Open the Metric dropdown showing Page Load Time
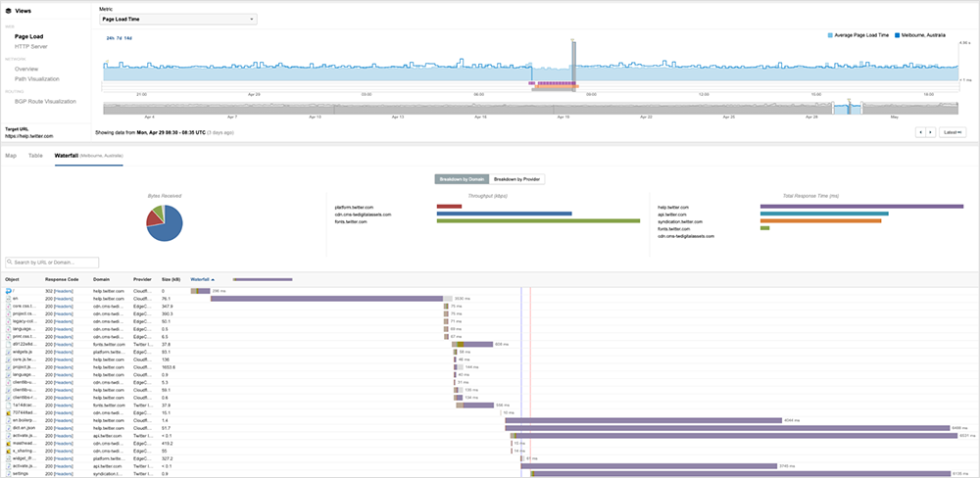980x478 pixels. pyautogui.click(x=178, y=19)
